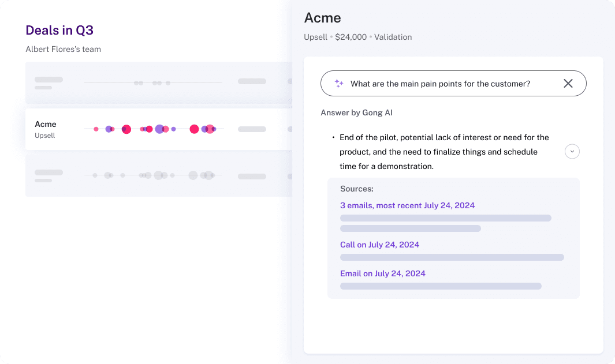
Task: Click the lone small purple dot on Acme timeline
Action: coord(173,129)
